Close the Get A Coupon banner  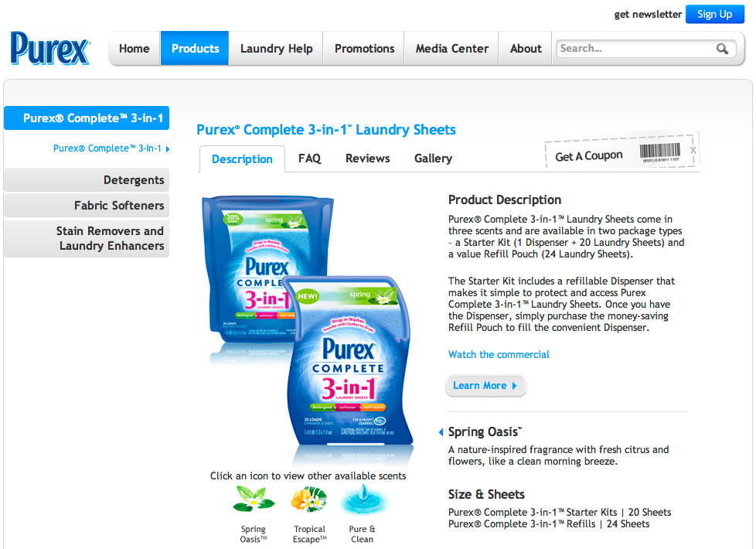(693, 150)
